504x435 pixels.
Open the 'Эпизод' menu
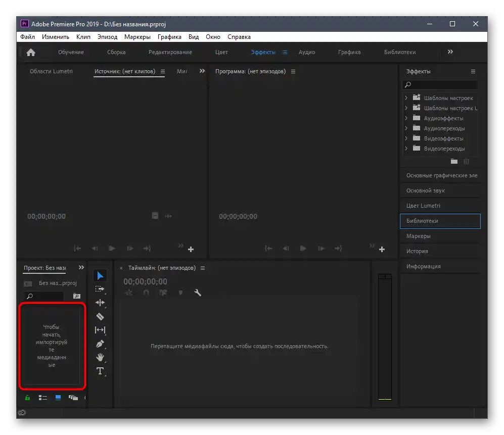pyautogui.click(x=107, y=36)
